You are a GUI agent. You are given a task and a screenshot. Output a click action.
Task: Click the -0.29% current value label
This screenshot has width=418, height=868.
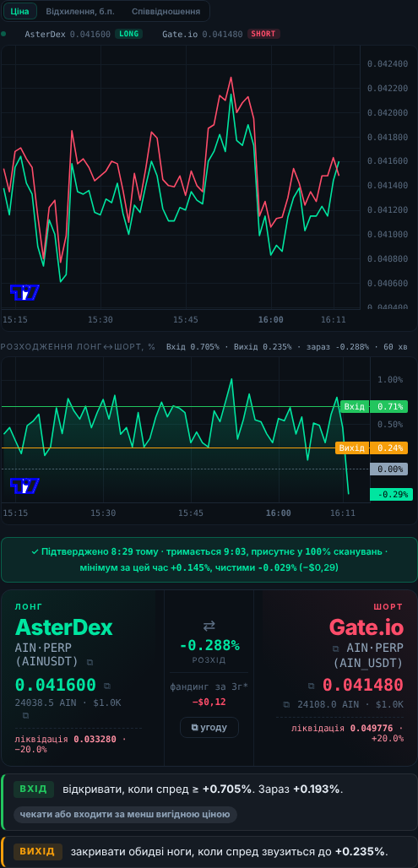[392, 494]
